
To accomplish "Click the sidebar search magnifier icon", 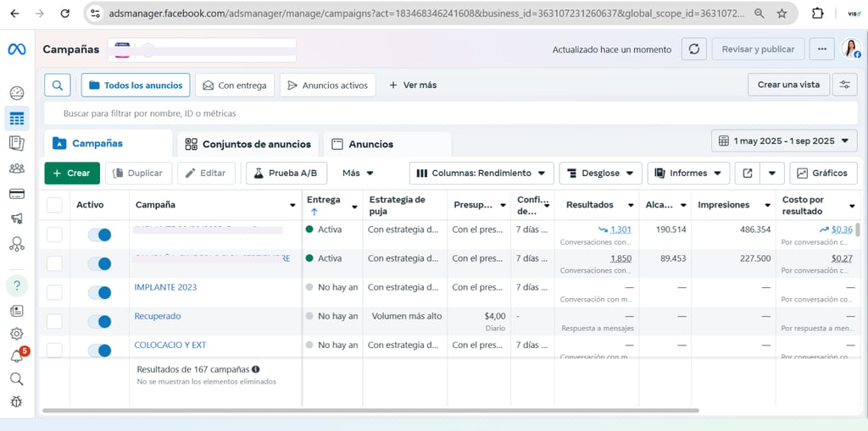I will (x=17, y=379).
